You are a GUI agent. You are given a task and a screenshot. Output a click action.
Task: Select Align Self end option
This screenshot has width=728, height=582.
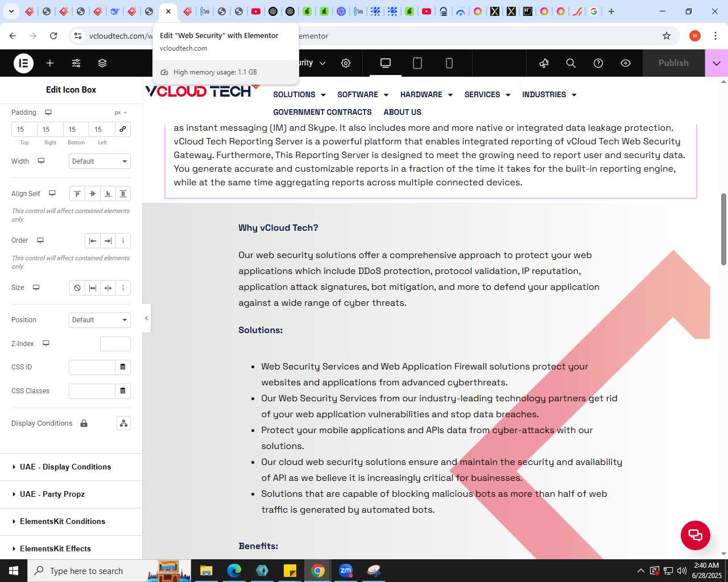[108, 194]
